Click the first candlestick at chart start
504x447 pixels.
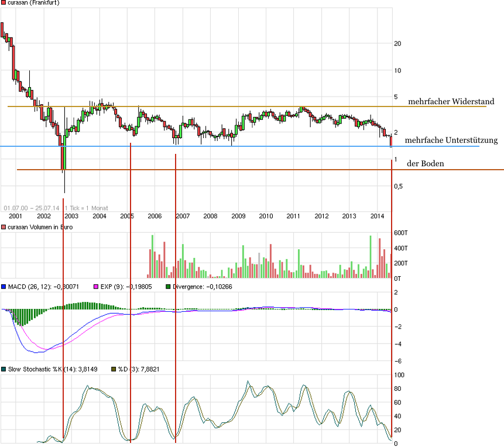2,30
